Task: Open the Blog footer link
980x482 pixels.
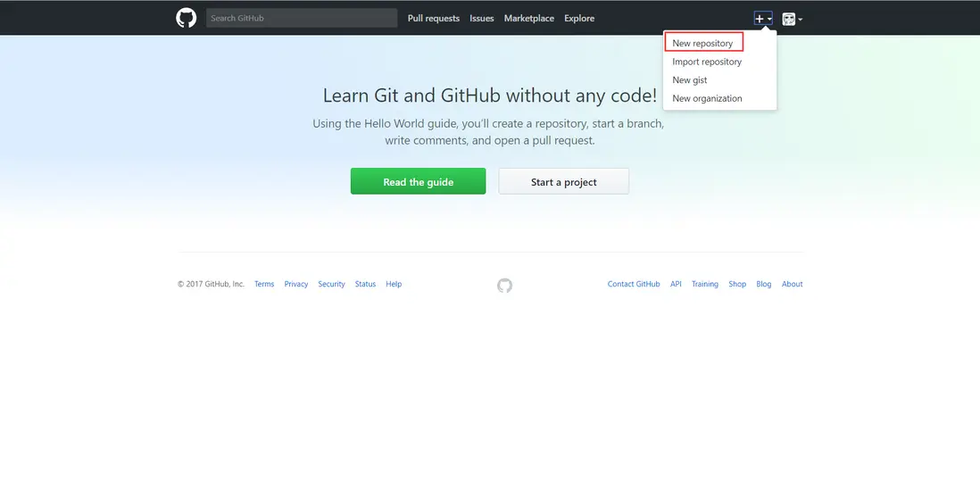Action: [764, 284]
